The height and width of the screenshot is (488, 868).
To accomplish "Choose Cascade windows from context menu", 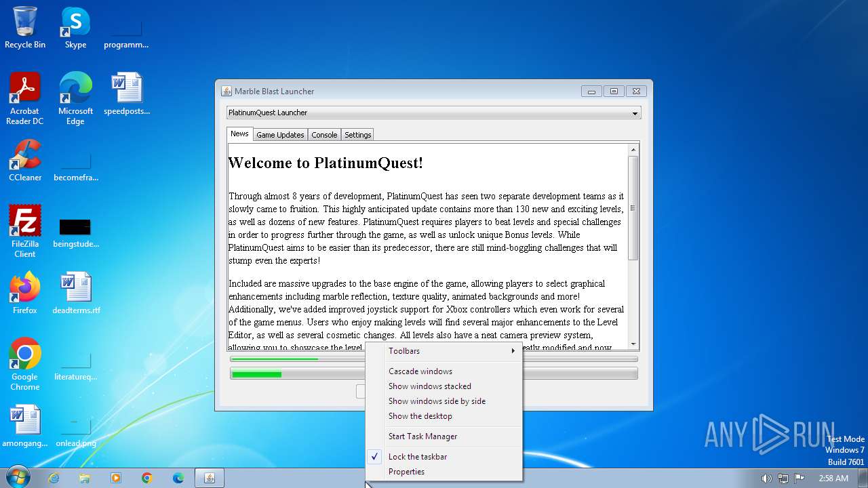I will click(x=443, y=371).
